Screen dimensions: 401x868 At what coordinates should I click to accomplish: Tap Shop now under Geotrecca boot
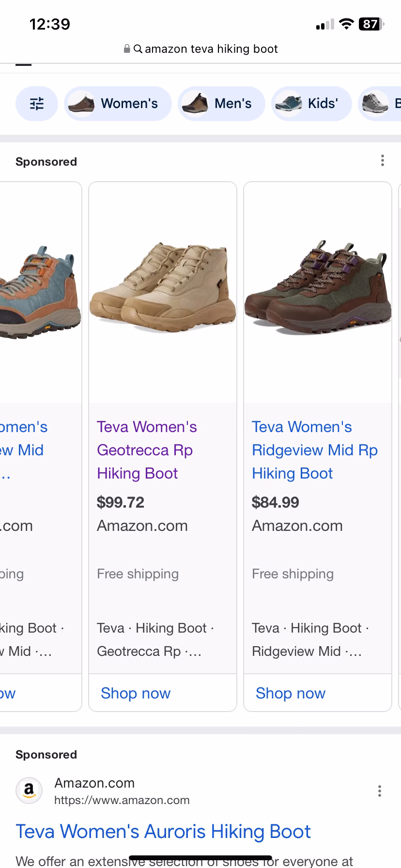pyautogui.click(x=136, y=693)
